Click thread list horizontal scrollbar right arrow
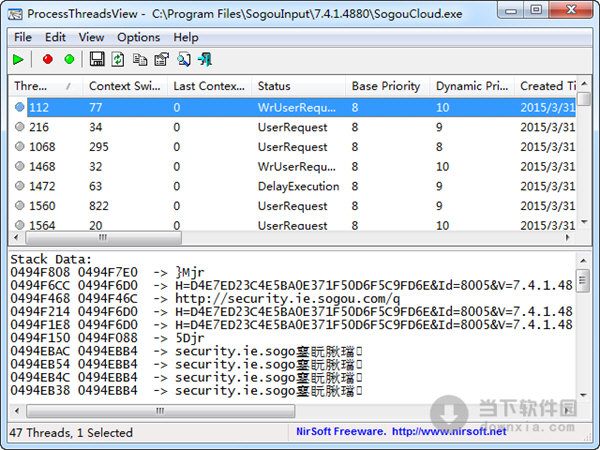 coord(568,237)
